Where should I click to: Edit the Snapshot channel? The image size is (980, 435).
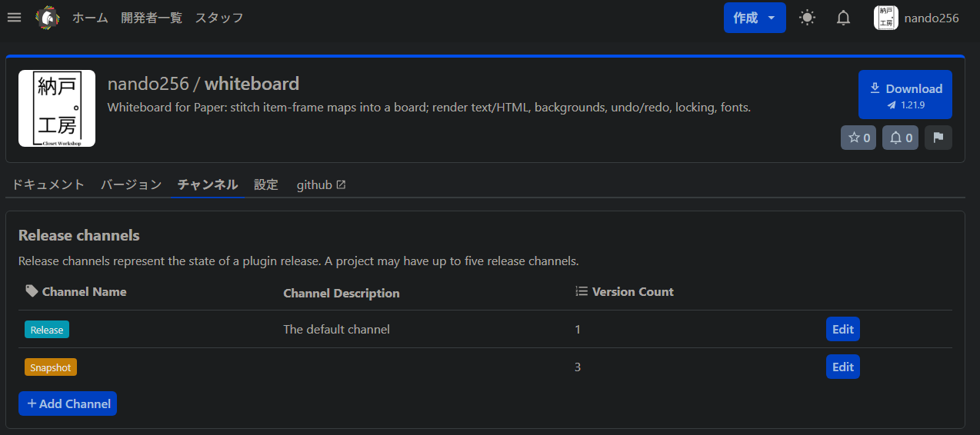pyautogui.click(x=843, y=367)
